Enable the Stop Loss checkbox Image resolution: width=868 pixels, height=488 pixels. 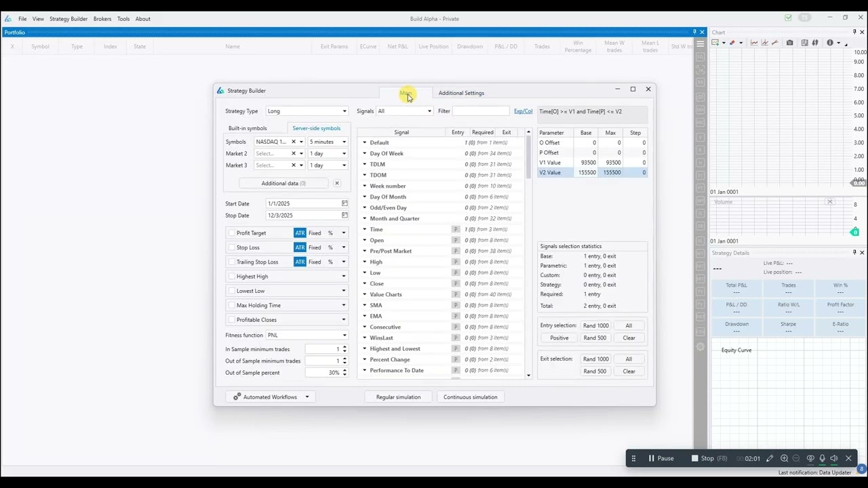point(232,247)
